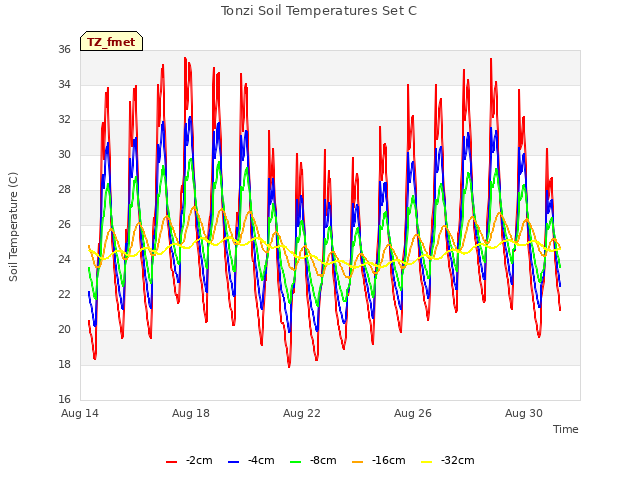Click the 20 y-axis tick label
Image resolution: width=640 pixels, height=480 pixels.
tap(64, 329)
